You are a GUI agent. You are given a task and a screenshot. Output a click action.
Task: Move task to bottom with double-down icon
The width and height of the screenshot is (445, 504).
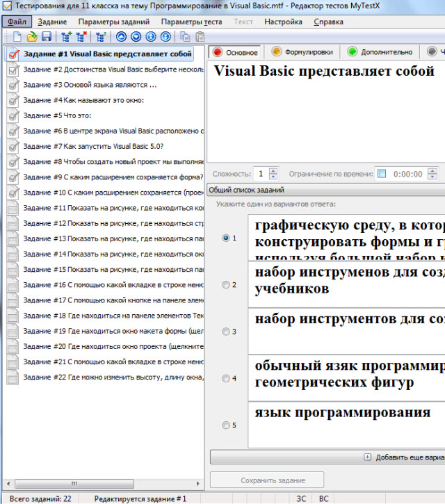point(165,37)
